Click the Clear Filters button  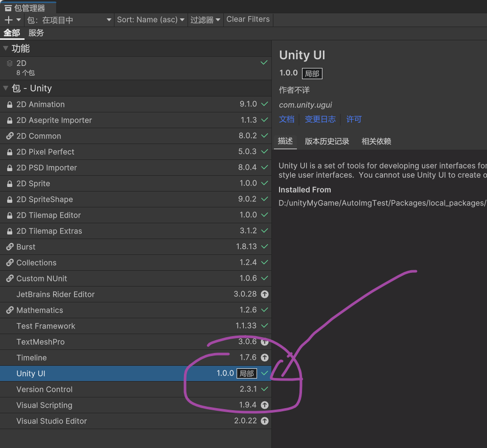coord(248,19)
